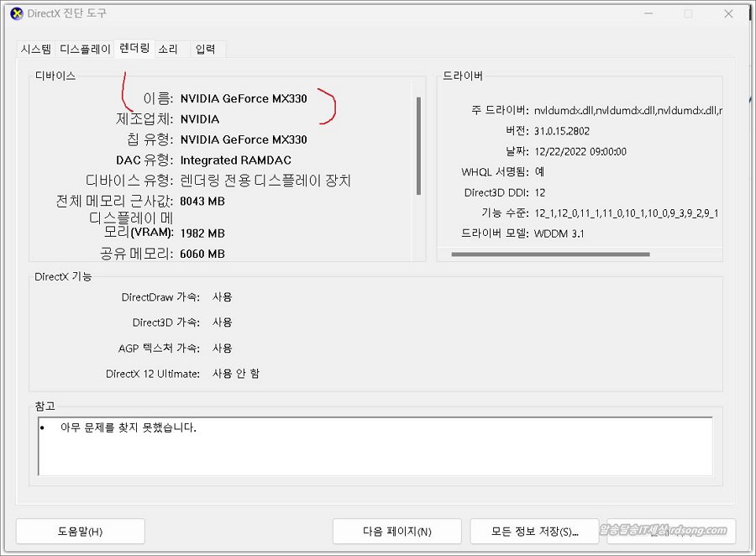The width and height of the screenshot is (756, 556).
Task: Click the exit button under the watermark
Action: click(x=671, y=532)
